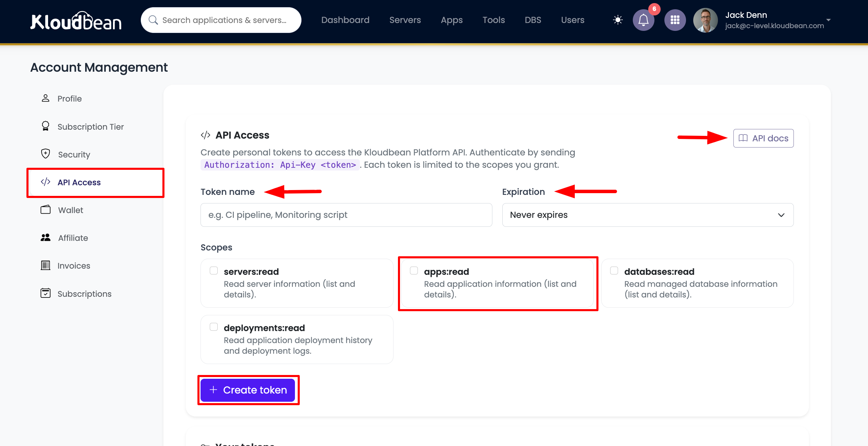Select API Access in the sidebar

(95, 182)
